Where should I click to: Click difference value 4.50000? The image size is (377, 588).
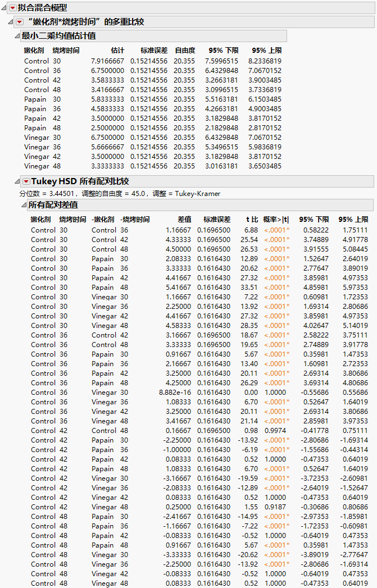coord(178,249)
